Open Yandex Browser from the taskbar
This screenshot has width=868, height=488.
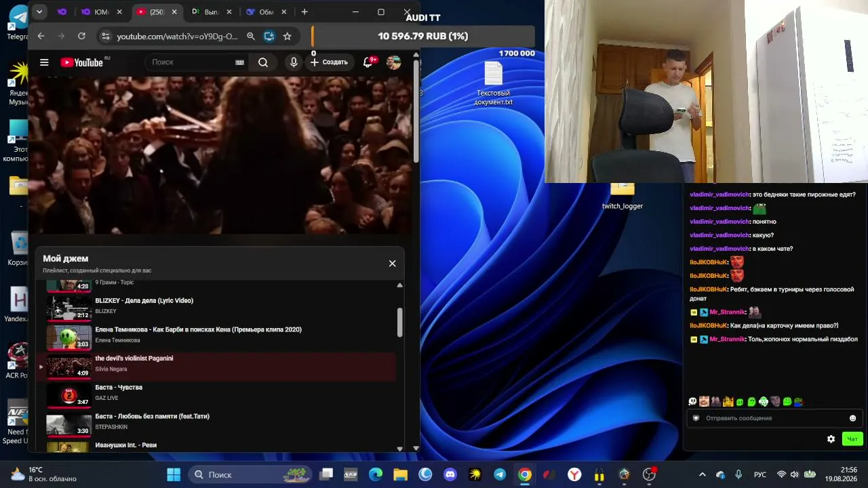(x=574, y=474)
